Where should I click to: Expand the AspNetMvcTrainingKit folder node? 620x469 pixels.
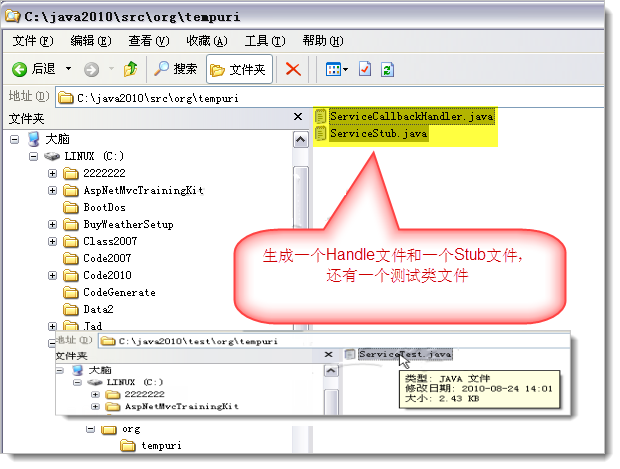pyautogui.click(x=52, y=191)
